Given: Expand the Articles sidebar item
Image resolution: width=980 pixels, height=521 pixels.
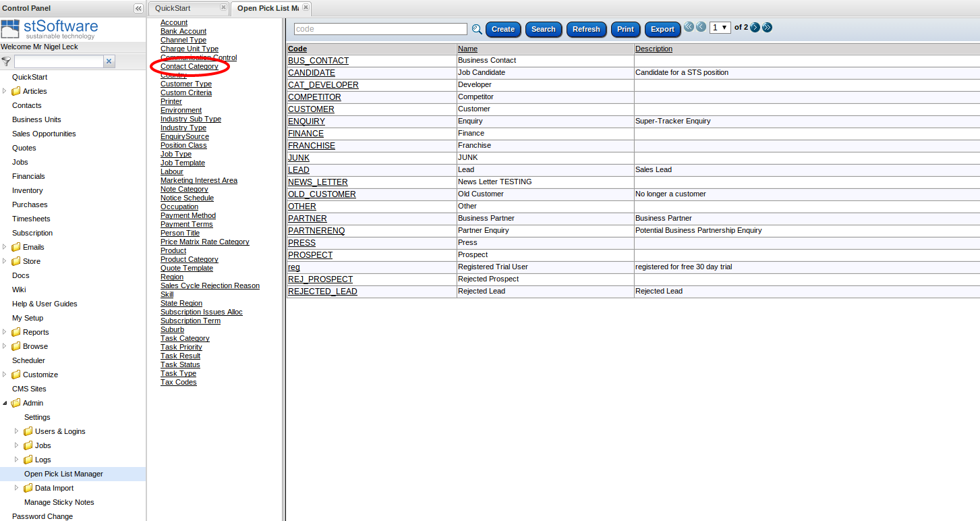Looking at the screenshot, I should point(5,91).
